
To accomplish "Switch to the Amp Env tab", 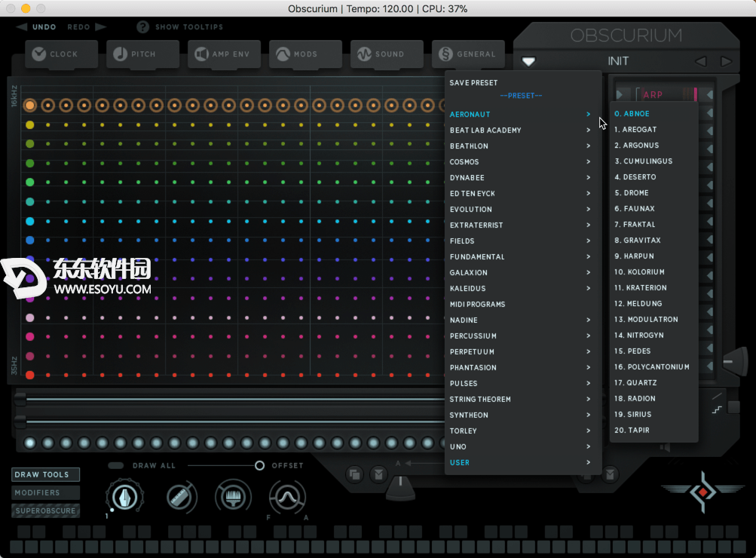I will tap(224, 54).
